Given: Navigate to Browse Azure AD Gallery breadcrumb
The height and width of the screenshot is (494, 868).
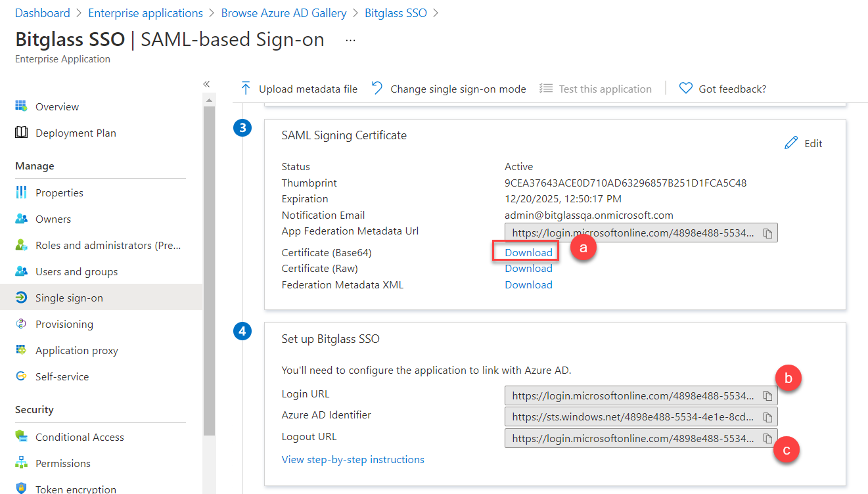Looking at the screenshot, I should point(284,12).
